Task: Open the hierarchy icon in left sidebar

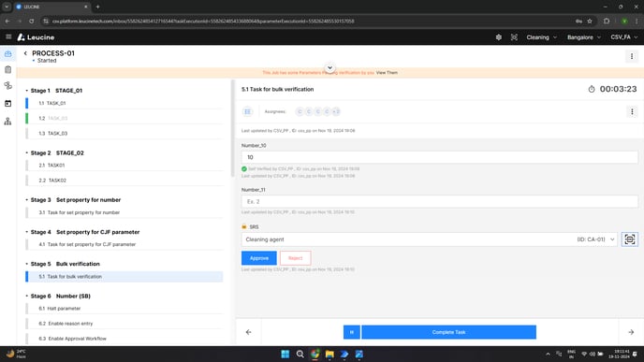Action: coord(7,121)
